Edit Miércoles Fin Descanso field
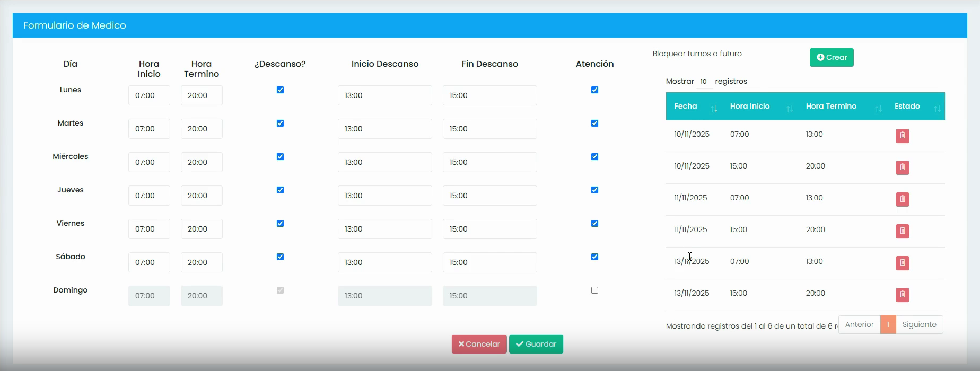Screen dimensions: 980x371 click(490, 162)
